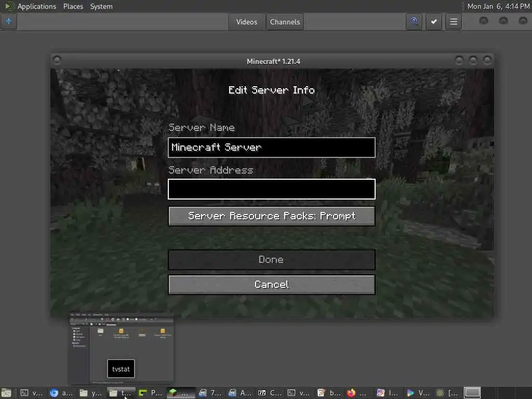Toggle Server Resource Packs: Prompt button
The height and width of the screenshot is (399, 532).
(271, 216)
